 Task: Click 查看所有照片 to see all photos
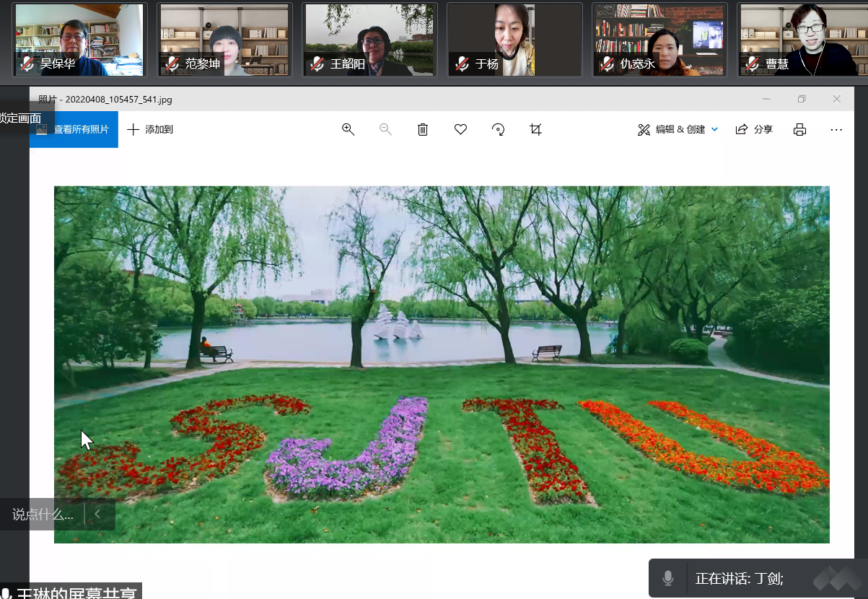tap(74, 129)
